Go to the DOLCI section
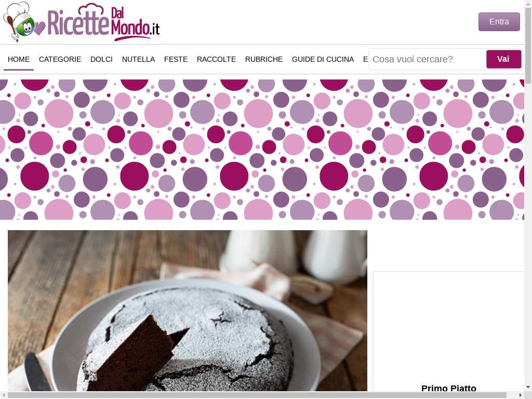The width and height of the screenshot is (532, 399). point(101,59)
